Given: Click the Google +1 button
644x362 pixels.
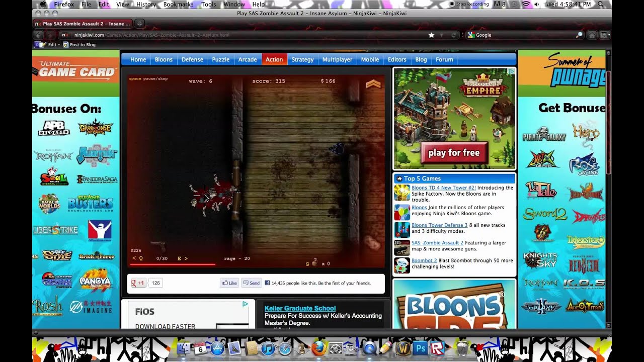Looking at the screenshot, I should tap(138, 283).
